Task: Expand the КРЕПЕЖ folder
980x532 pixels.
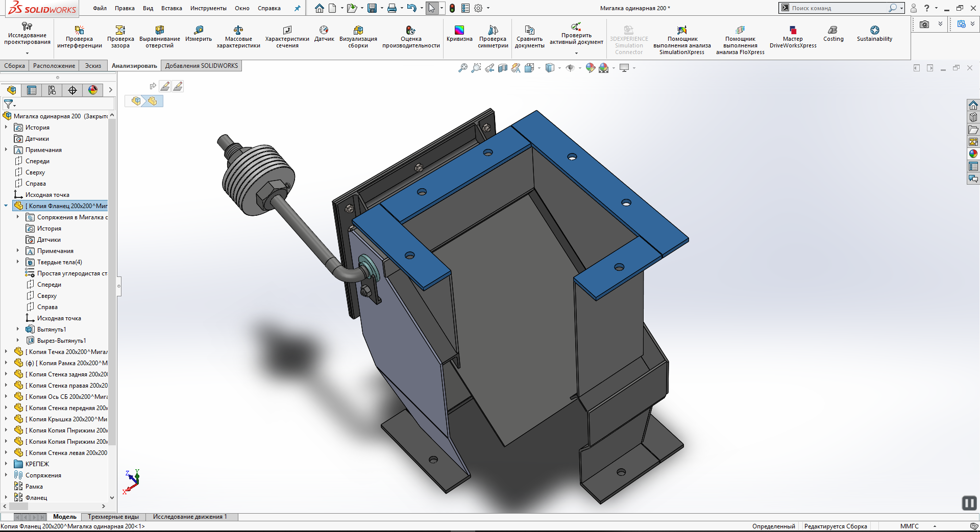Action: tap(6, 464)
